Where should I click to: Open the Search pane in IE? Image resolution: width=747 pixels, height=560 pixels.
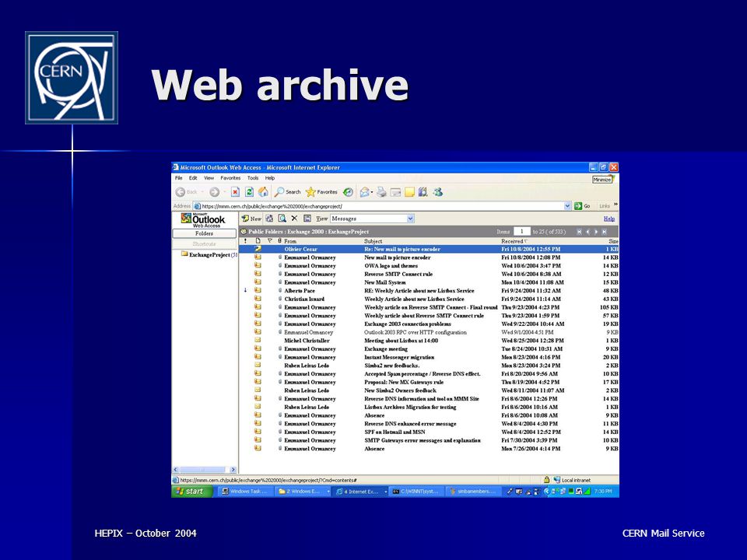coord(288,192)
